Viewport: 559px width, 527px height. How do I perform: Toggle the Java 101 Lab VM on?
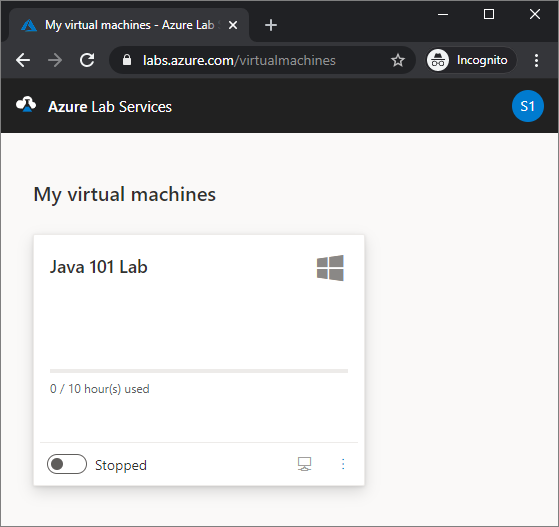click(67, 464)
